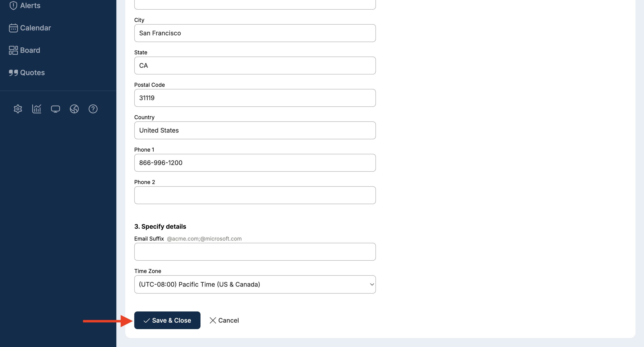Open the Calendar menu item
Screen dimensions: 644x347
[x=36, y=28]
